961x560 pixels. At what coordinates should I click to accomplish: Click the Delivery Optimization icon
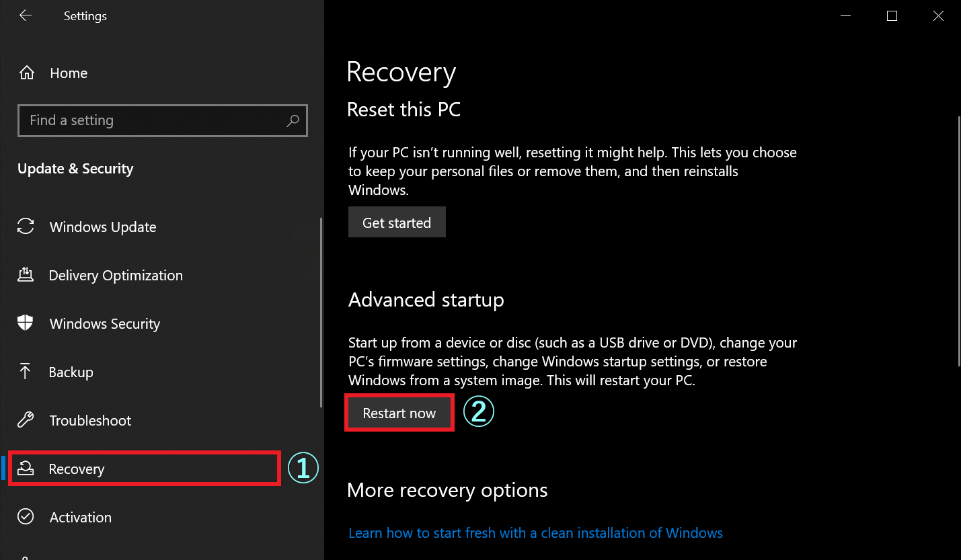pyautogui.click(x=25, y=275)
